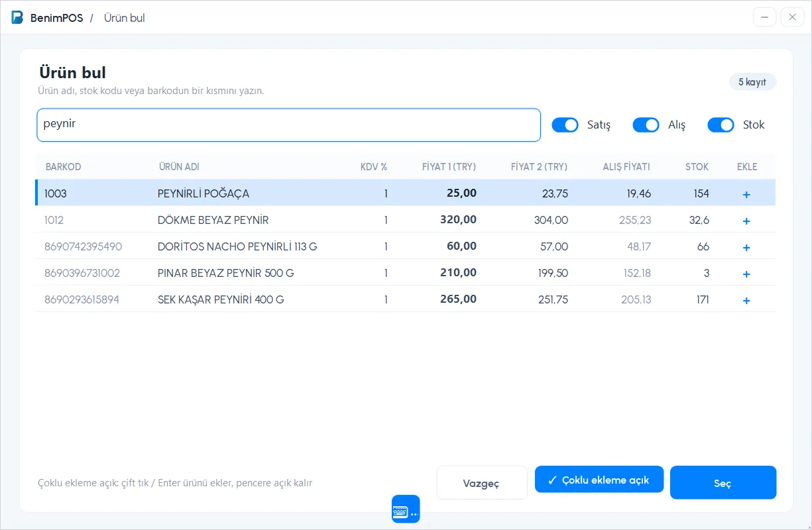The height and width of the screenshot is (530, 812).
Task: Add PINAR BEYAZ PEYNİR using plus icon
Action: pos(746,274)
